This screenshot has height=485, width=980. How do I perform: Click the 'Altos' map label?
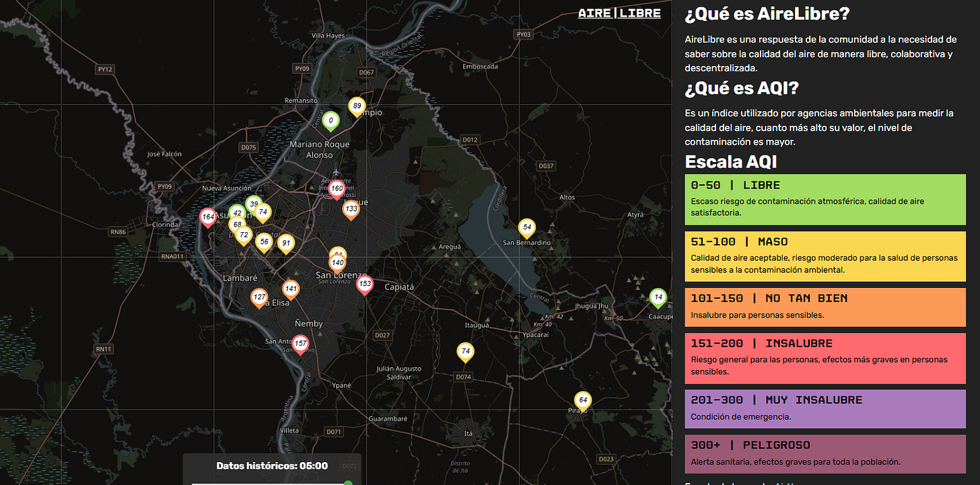coord(567,197)
